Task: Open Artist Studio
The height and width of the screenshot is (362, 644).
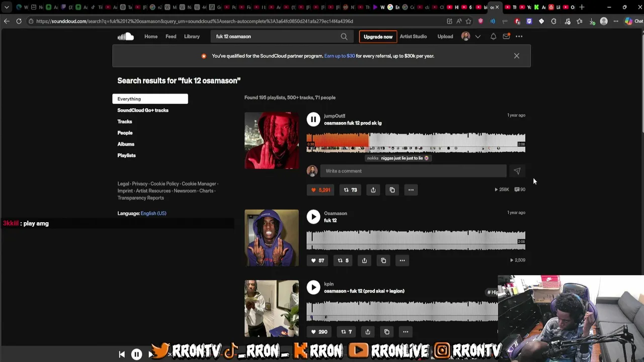Action: point(413,36)
